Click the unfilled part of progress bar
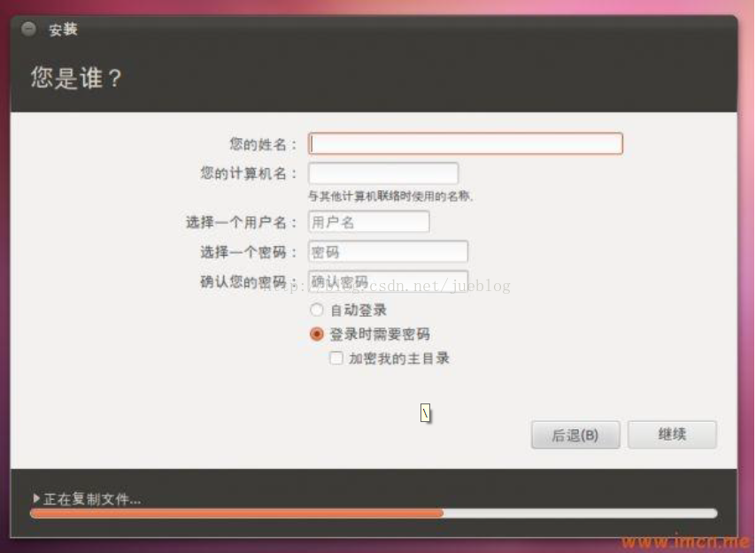 click(580, 513)
